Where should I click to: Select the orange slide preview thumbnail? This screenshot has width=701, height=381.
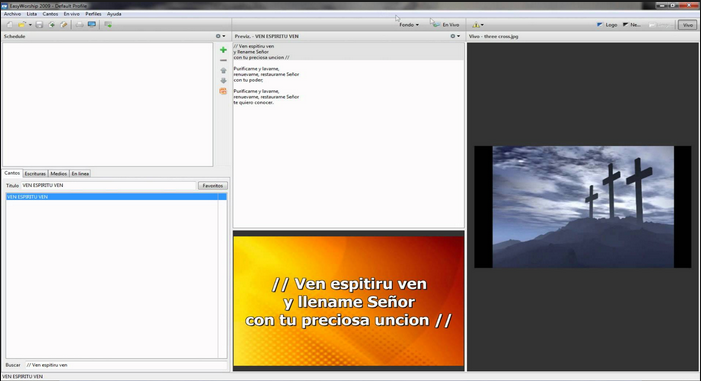click(349, 301)
